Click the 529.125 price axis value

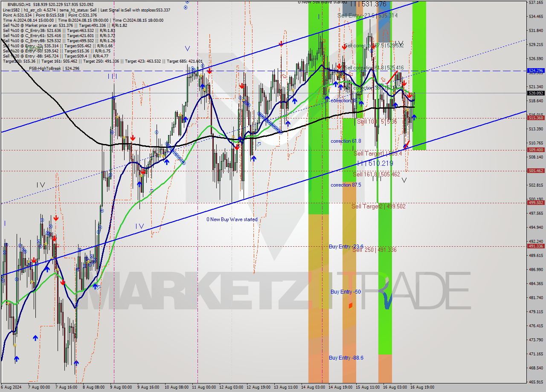[536, 44]
